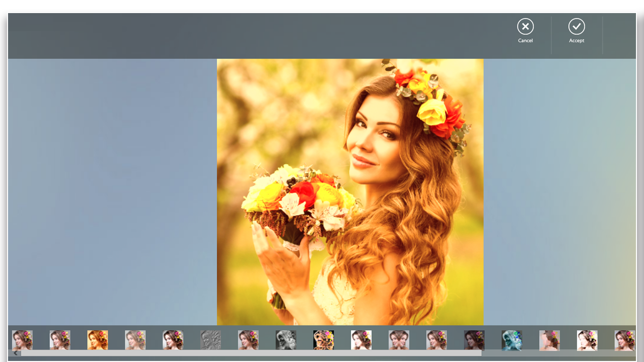
Task: Click the Accept checkmark icon
Action: [577, 26]
